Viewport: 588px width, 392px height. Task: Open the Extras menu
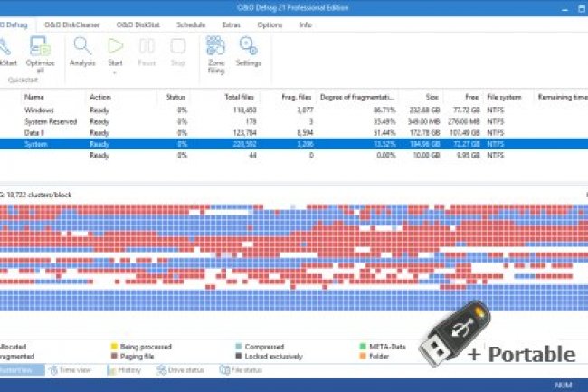point(231,24)
